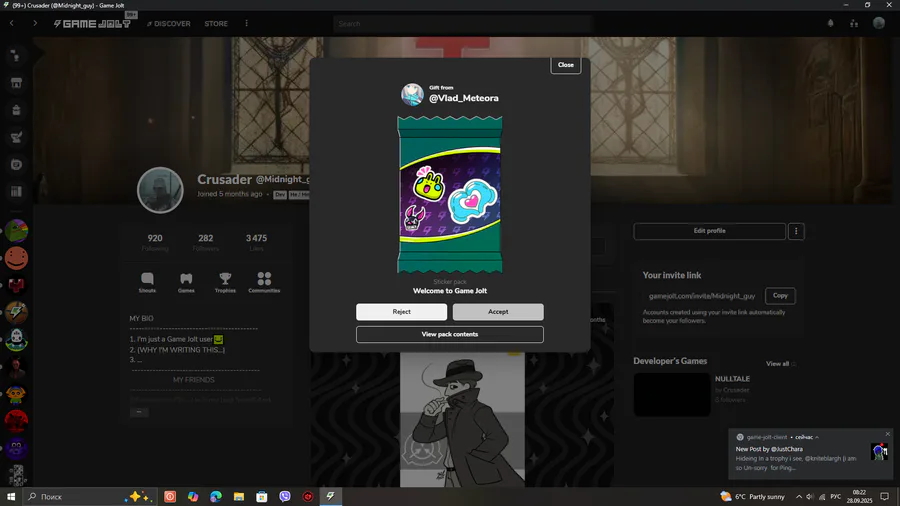View all Developer's Games
The image size is (900, 506).
coord(780,364)
